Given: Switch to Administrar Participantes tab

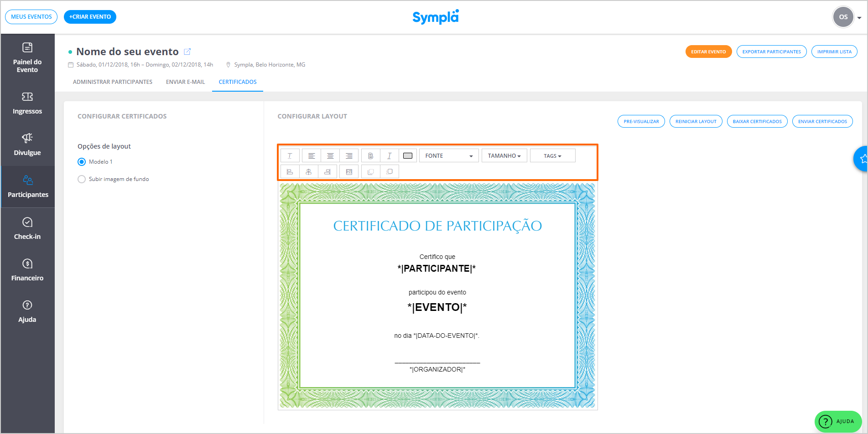Looking at the screenshot, I should 113,82.
